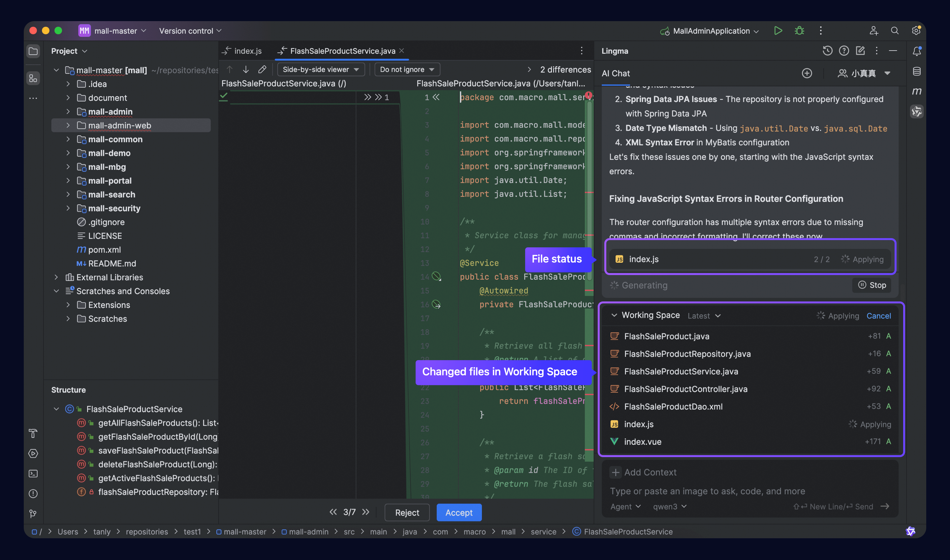Expand the mall-admin folder
The image size is (950, 560).
point(68,112)
